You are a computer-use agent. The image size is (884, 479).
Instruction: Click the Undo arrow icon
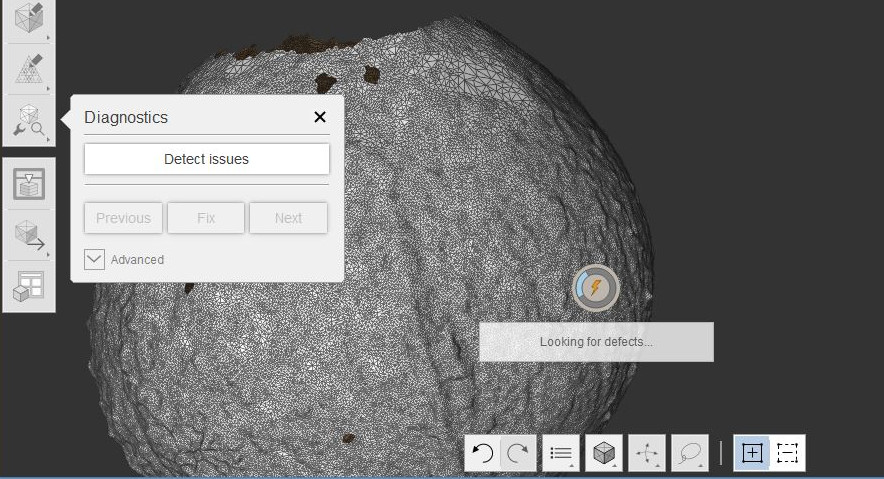tap(483, 453)
